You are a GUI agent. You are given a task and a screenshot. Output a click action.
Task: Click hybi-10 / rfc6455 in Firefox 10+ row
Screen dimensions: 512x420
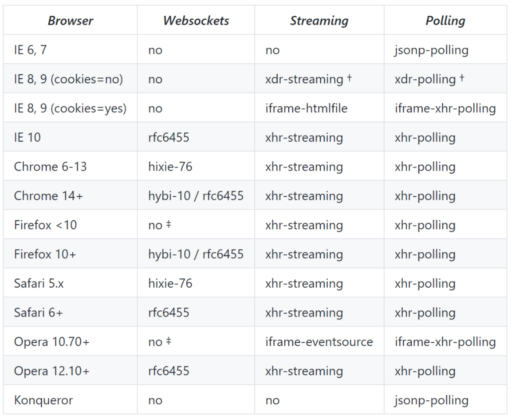point(196,254)
